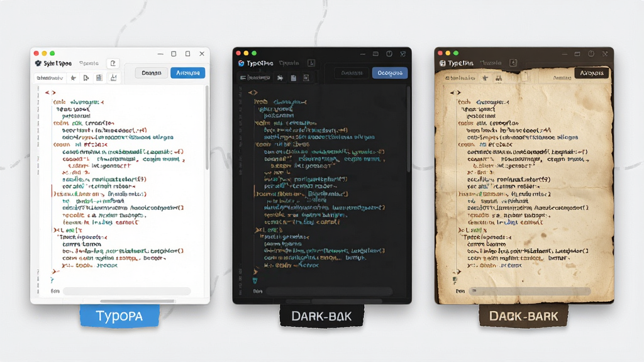Click the outlined dark button in the dark window

(x=352, y=73)
